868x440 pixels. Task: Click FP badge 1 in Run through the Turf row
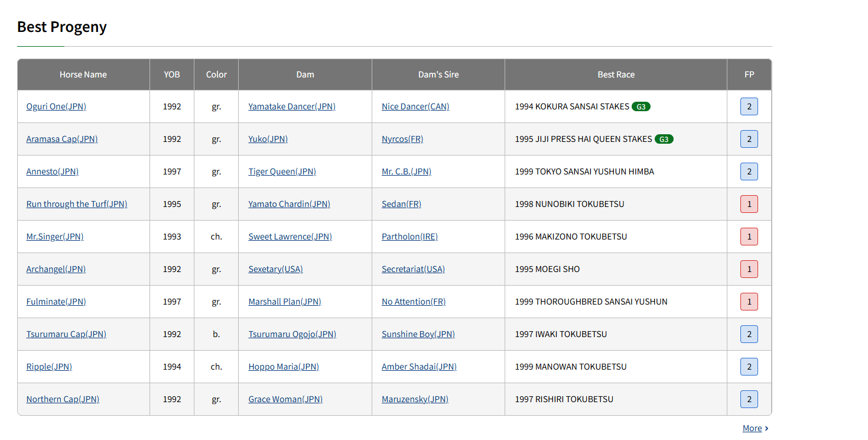pyautogui.click(x=749, y=204)
